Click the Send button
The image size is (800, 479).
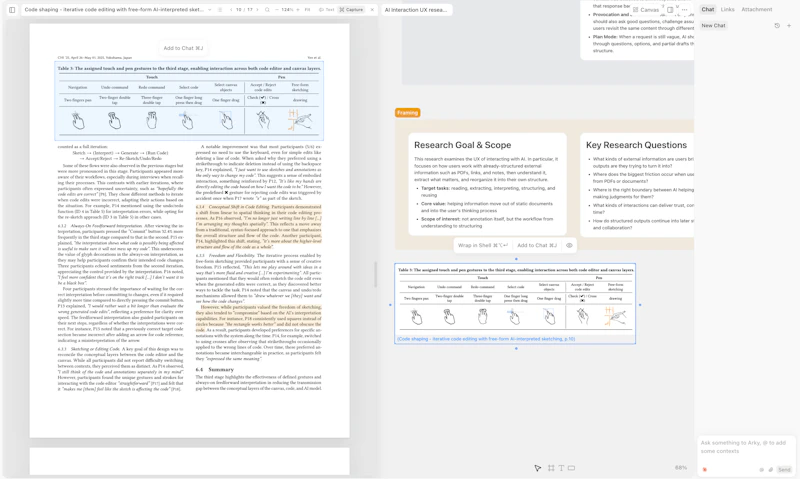[784, 470]
